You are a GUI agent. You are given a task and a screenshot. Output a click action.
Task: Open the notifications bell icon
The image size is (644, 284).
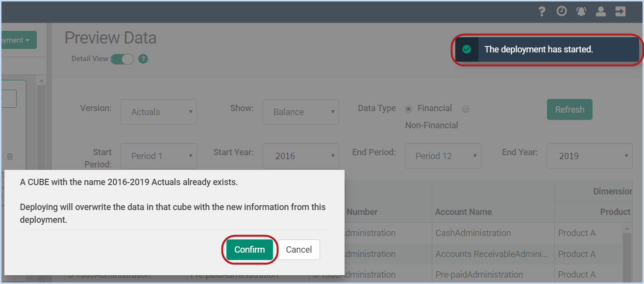(581, 11)
